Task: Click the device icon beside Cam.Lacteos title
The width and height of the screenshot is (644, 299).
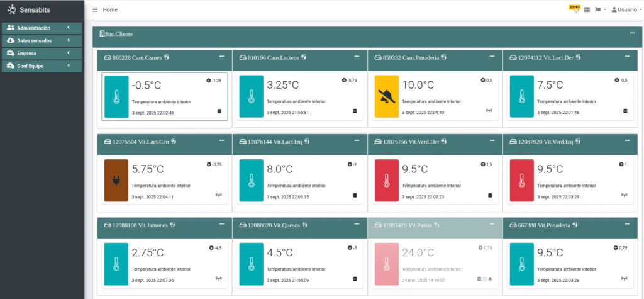Action: (x=304, y=57)
